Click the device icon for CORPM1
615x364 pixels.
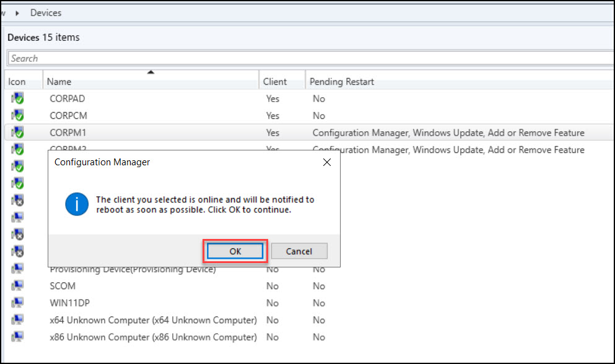pyautogui.click(x=17, y=132)
